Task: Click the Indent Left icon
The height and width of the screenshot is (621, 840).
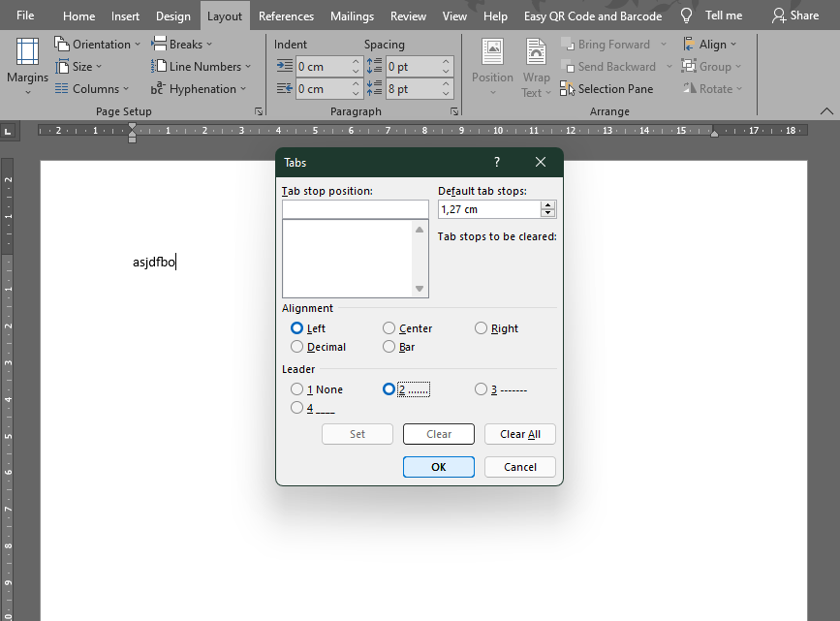Action: point(285,67)
